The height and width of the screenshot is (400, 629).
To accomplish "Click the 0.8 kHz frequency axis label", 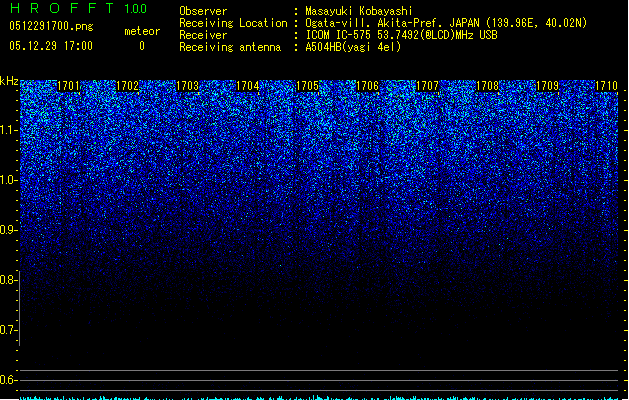I will tap(8, 280).
